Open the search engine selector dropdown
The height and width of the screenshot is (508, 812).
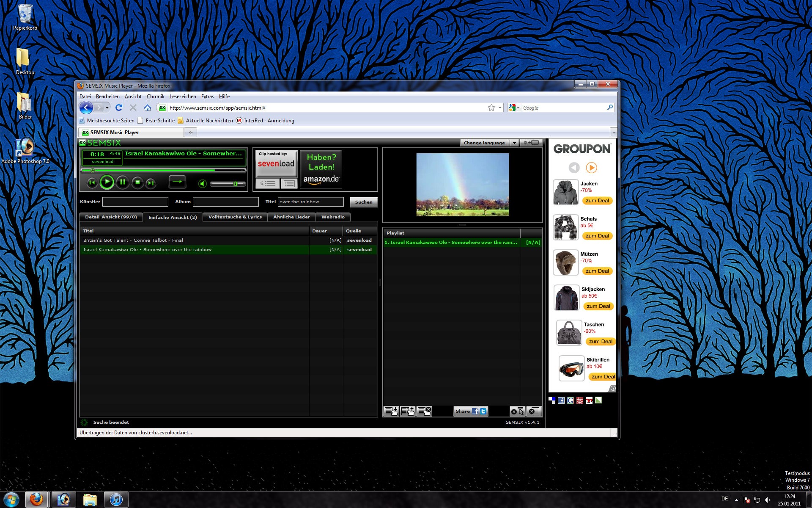[x=514, y=108]
